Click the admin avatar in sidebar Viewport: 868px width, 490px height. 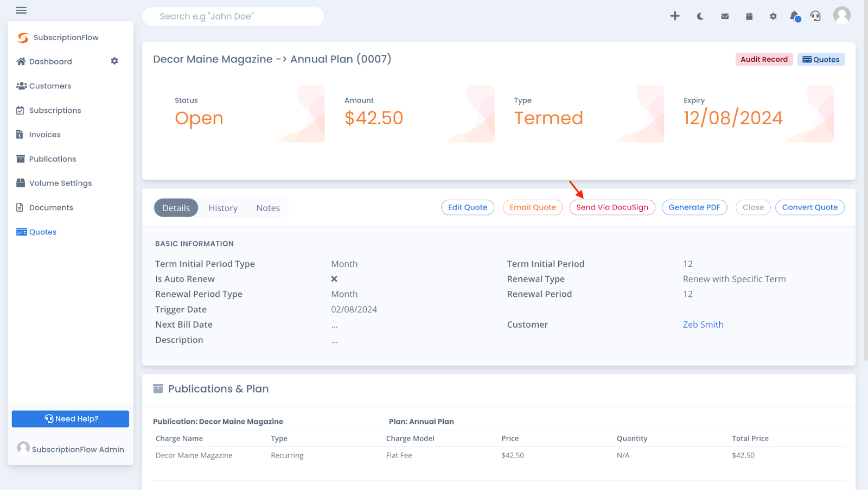pyautogui.click(x=23, y=448)
